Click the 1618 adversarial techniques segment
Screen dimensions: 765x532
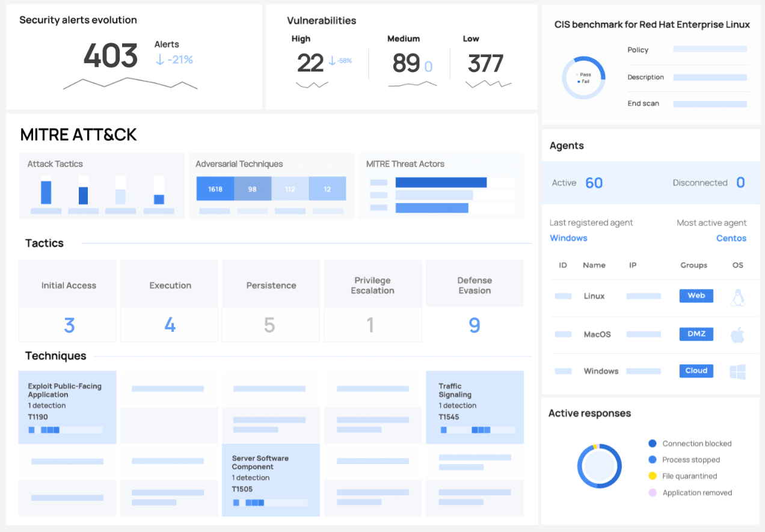215,189
